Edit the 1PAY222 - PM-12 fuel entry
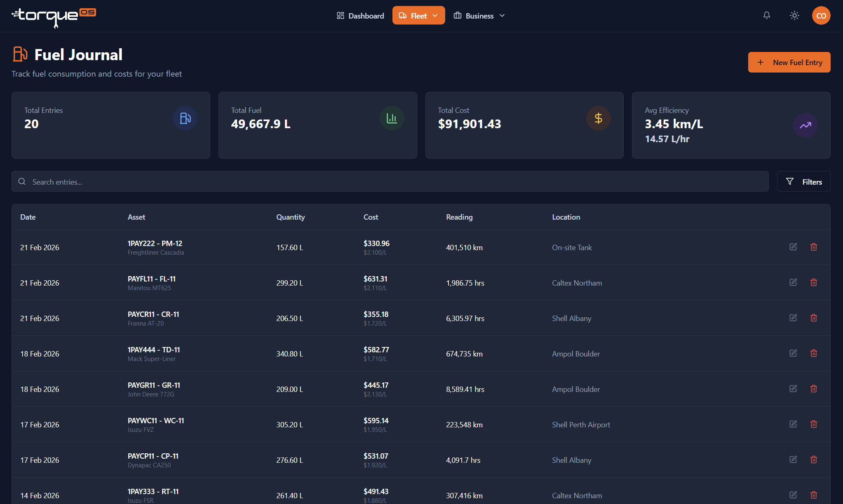Image resolution: width=843 pixels, height=504 pixels. click(793, 247)
